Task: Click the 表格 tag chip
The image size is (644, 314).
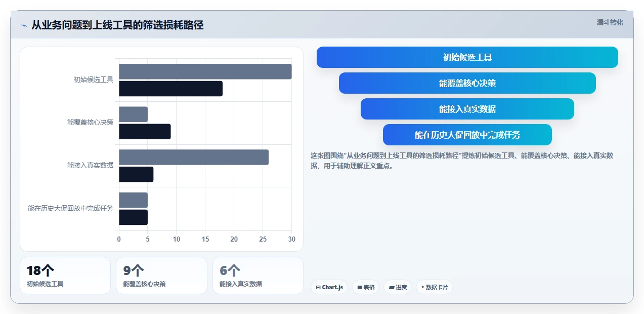Action: 366,287
